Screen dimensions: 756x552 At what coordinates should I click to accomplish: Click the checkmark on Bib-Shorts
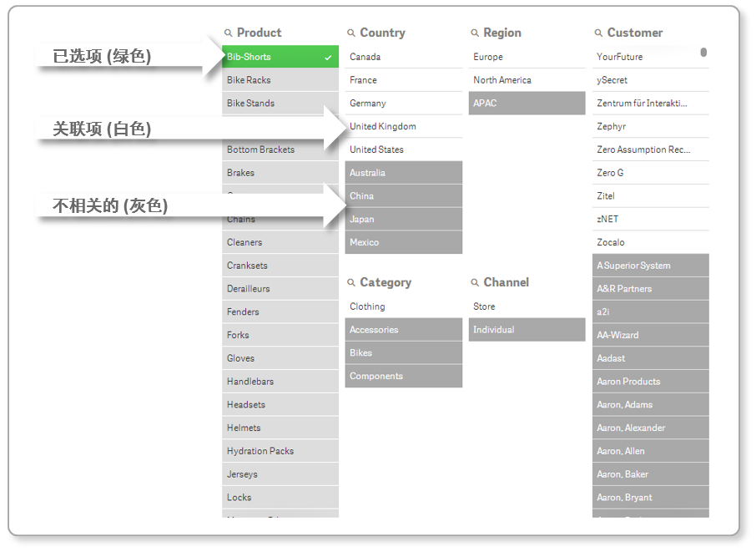point(328,58)
